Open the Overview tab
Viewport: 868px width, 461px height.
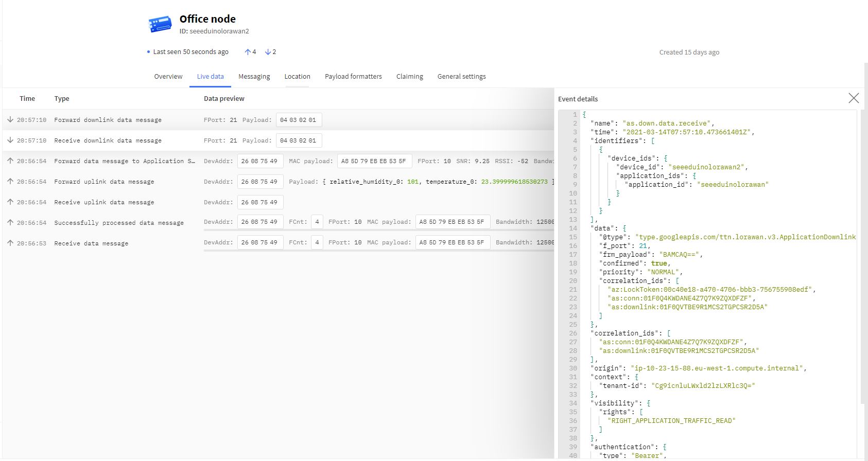168,77
